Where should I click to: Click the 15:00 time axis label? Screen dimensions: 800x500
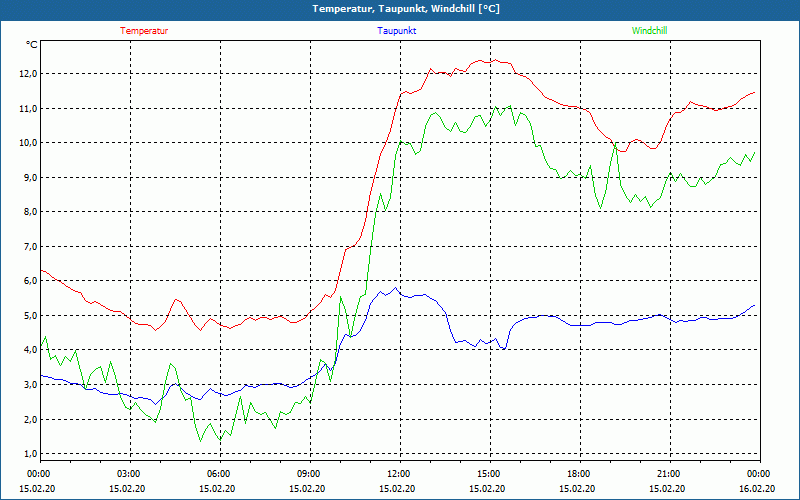pos(488,473)
